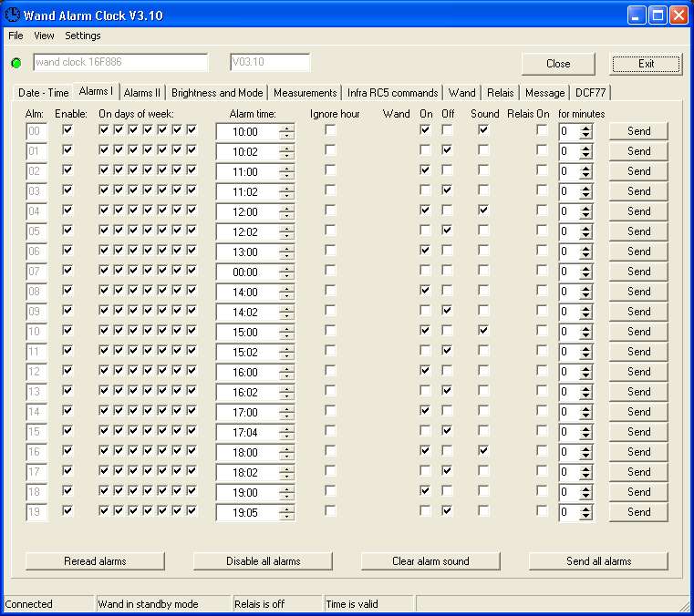The width and height of the screenshot is (694, 616).
Task: Toggle Sound checkbox for the 18:00 alarm
Action: (x=483, y=451)
